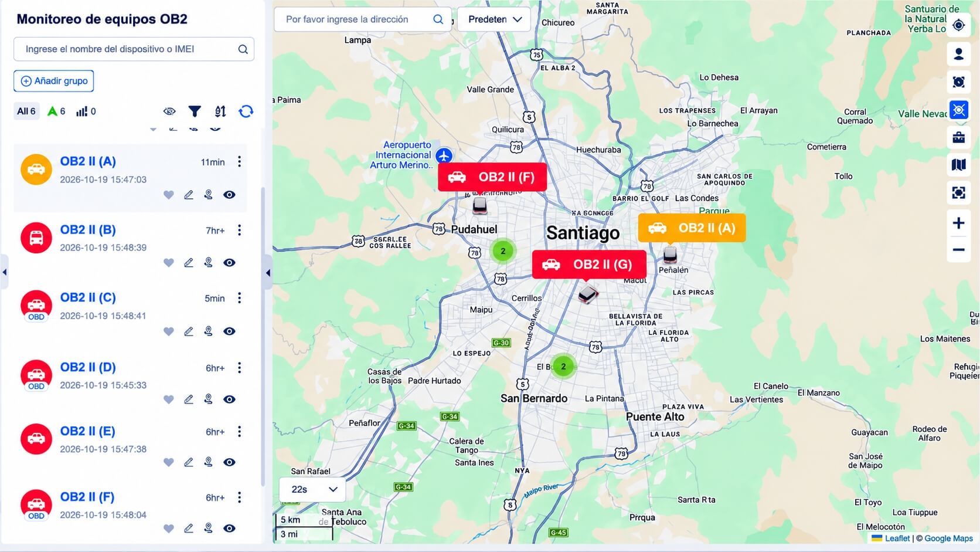The height and width of the screenshot is (552, 980).
Task: Click the red bus avatar of OB2 II (B)
Action: (x=36, y=238)
